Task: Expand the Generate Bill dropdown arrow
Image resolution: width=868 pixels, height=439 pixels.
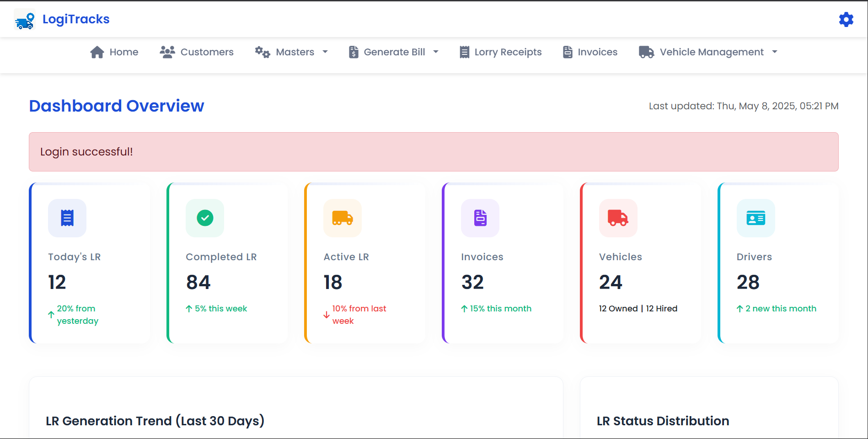Action: click(436, 52)
